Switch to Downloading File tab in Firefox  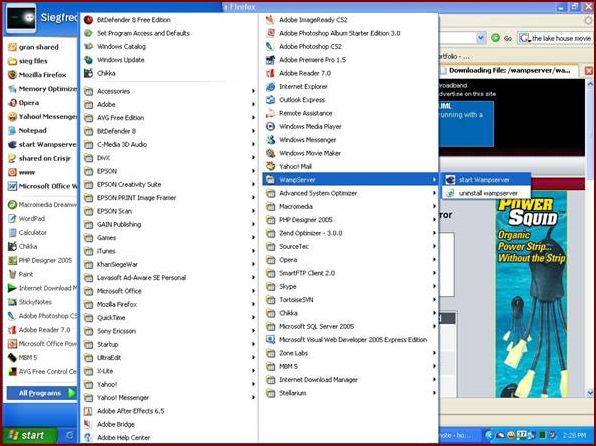pyautogui.click(x=509, y=70)
